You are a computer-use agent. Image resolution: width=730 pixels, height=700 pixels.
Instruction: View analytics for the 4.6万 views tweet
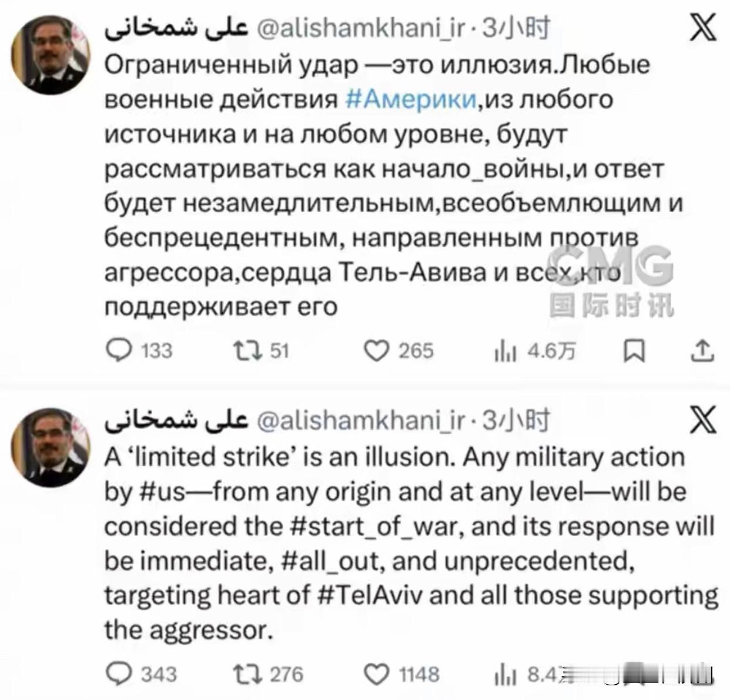[505, 351]
